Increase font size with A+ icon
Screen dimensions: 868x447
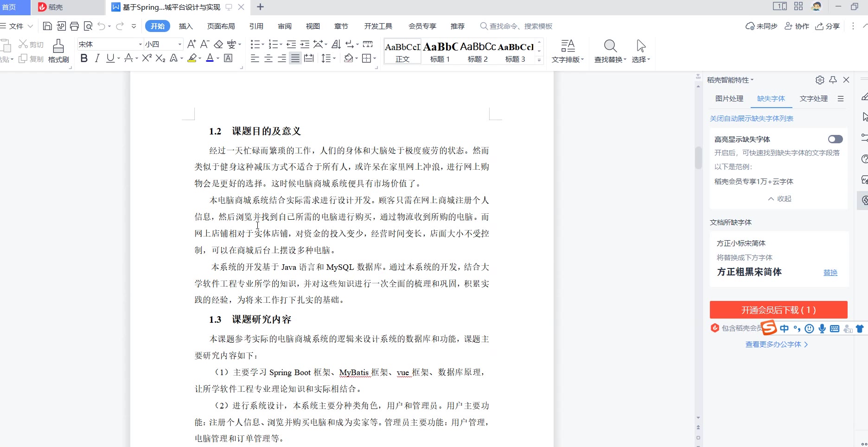pyautogui.click(x=191, y=44)
